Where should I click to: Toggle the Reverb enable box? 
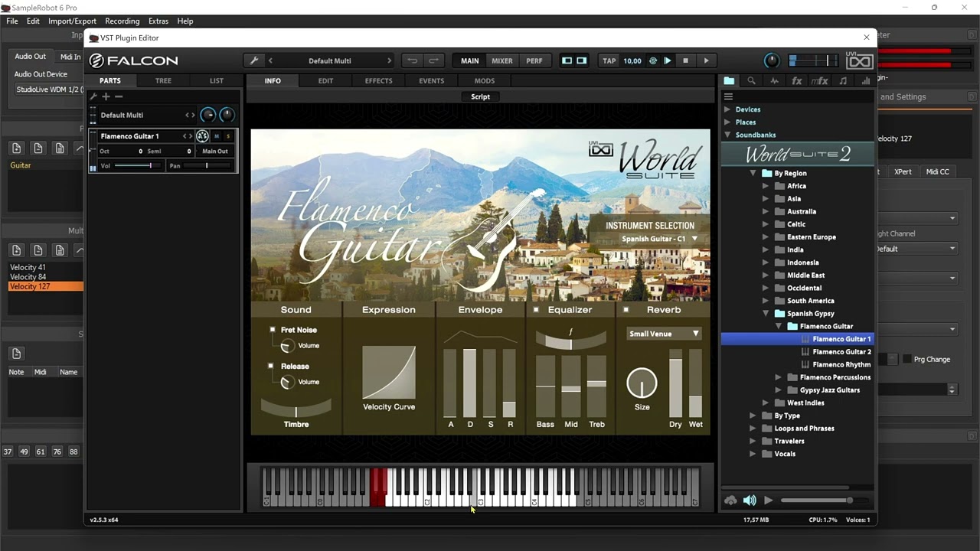pos(626,310)
